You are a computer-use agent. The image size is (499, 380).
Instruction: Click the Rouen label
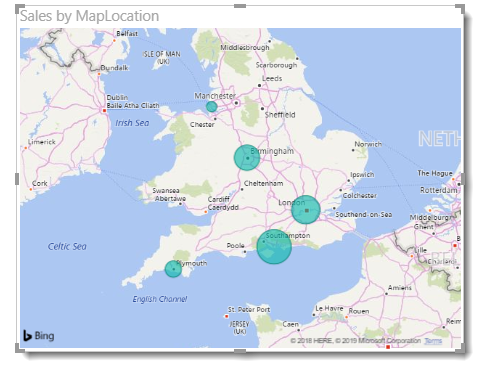tap(359, 311)
